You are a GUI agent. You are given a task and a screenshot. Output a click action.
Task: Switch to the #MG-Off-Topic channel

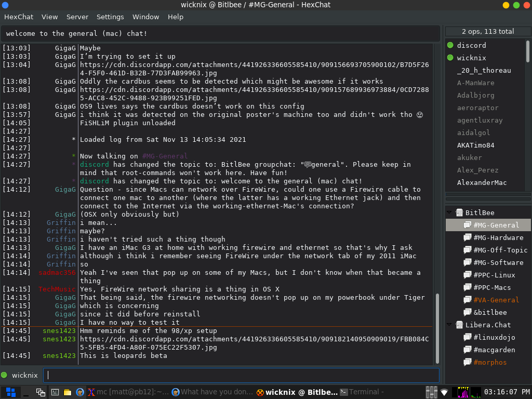pyautogui.click(x=500, y=250)
